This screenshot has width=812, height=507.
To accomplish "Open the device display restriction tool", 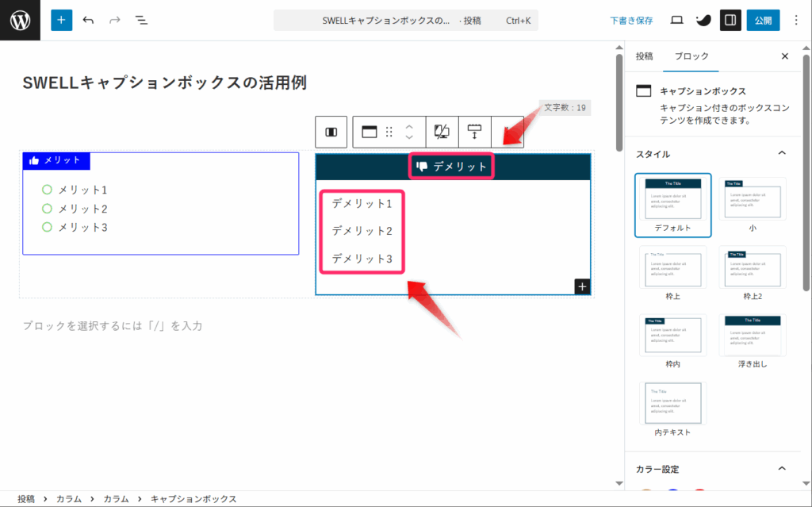I will [442, 133].
